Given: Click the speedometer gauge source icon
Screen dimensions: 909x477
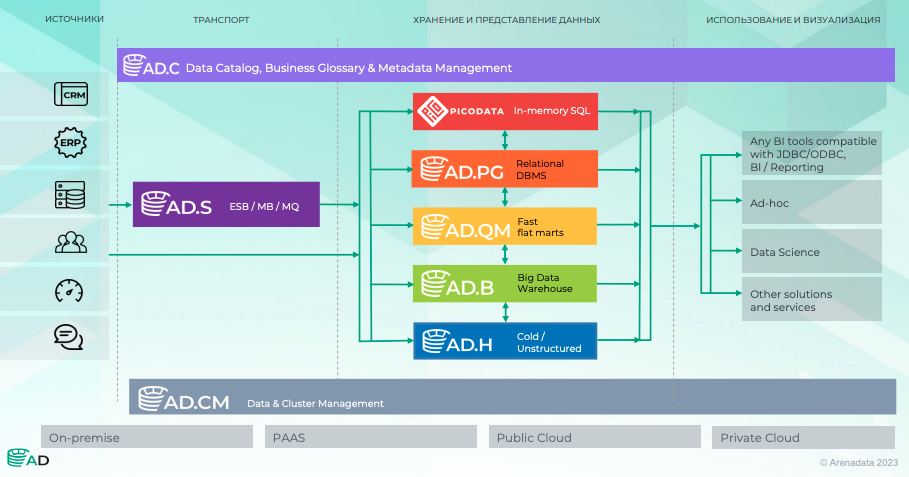Looking at the screenshot, I should [69, 290].
